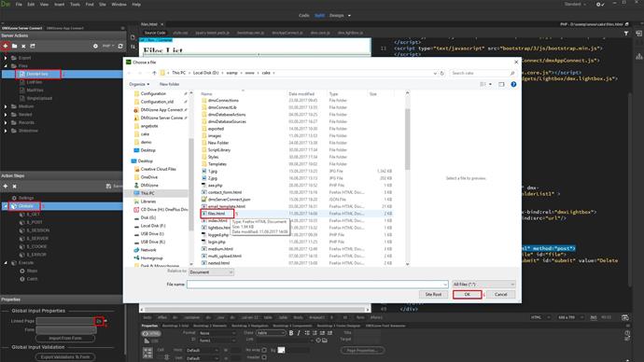The image size is (644, 362).
Task: Click delete X icon in Server Actions toolbar
Action: coord(23,47)
